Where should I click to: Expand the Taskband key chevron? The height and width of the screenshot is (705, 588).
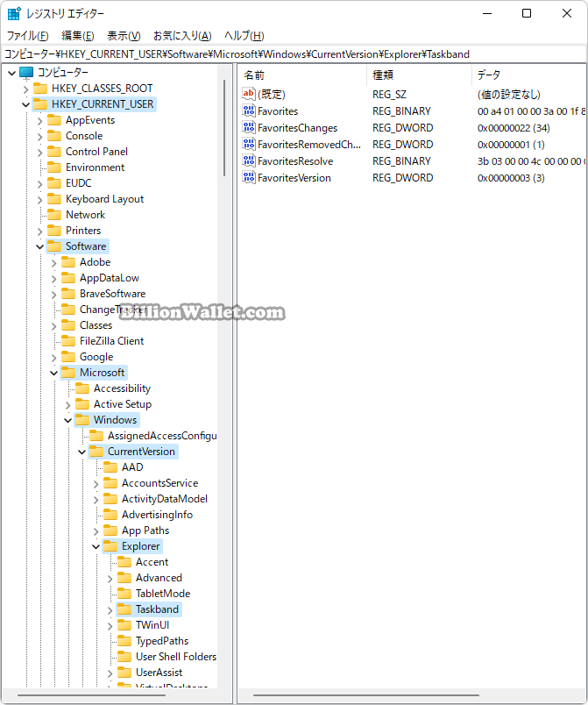click(x=110, y=610)
